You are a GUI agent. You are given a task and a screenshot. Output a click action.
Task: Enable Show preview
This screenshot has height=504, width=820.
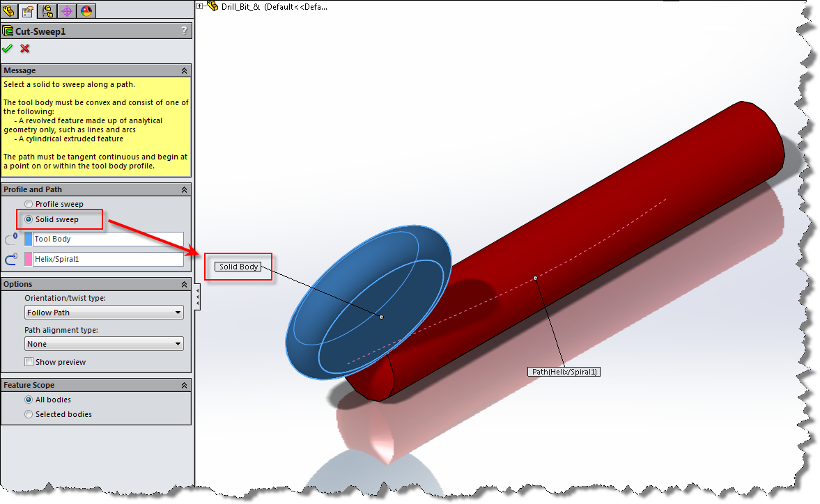point(29,361)
